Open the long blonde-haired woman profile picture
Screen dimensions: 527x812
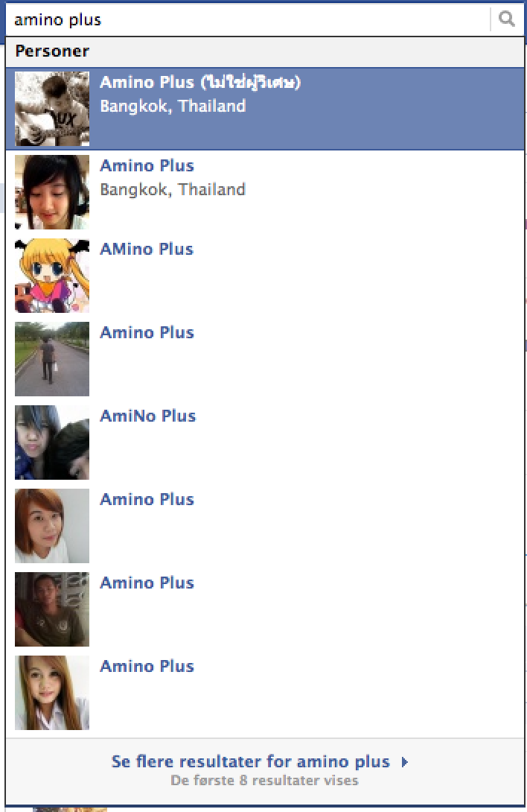pyautogui.click(x=52, y=692)
